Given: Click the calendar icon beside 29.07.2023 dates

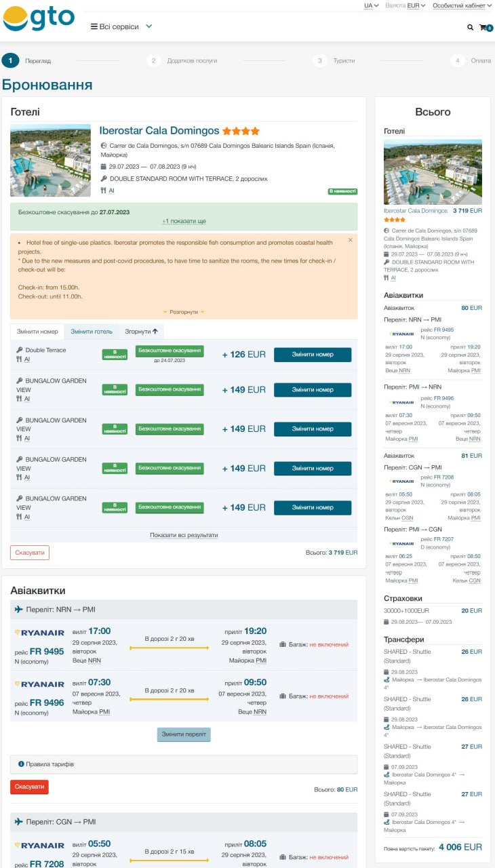Looking at the screenshot, I should (104, 167).
